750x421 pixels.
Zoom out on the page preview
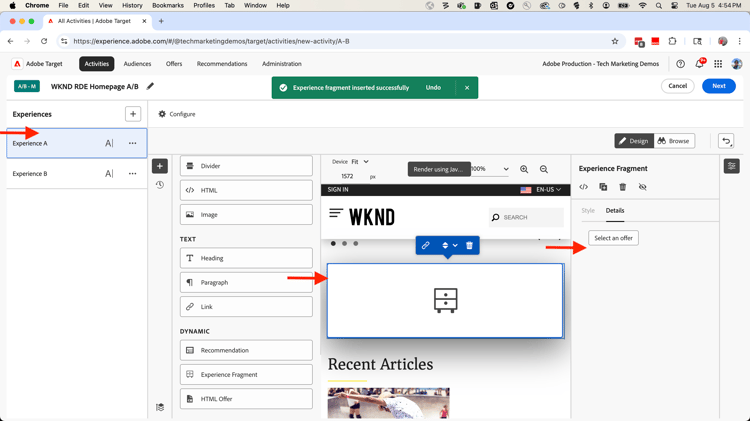(x=544, y=169)
